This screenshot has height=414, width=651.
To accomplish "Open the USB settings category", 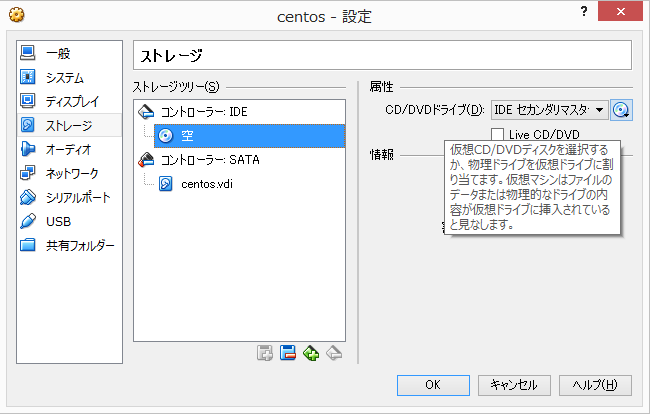I will pyautogui.click(x=69, y=221).
